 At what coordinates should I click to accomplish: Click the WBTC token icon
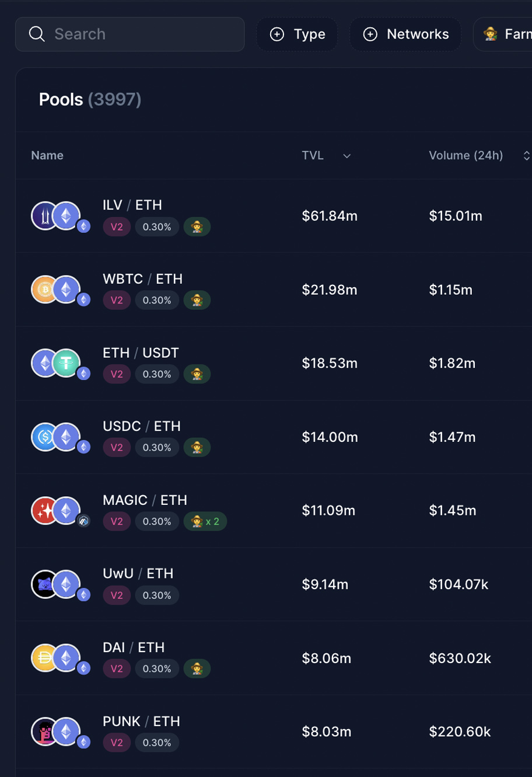tap(43, 289)
